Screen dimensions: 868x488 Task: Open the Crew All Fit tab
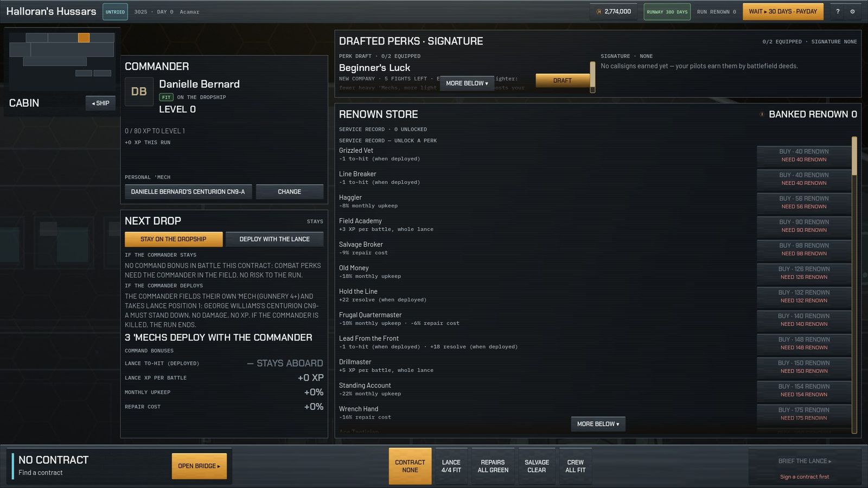(575, 466)
